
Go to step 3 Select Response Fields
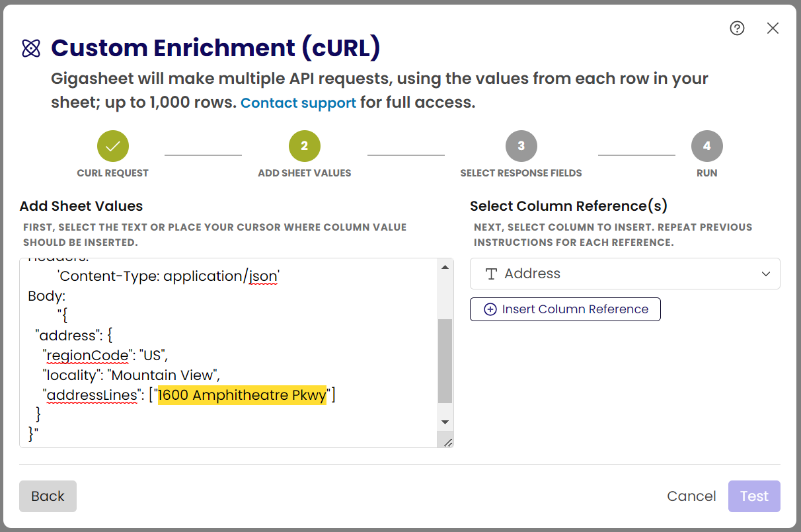(521, 146)
